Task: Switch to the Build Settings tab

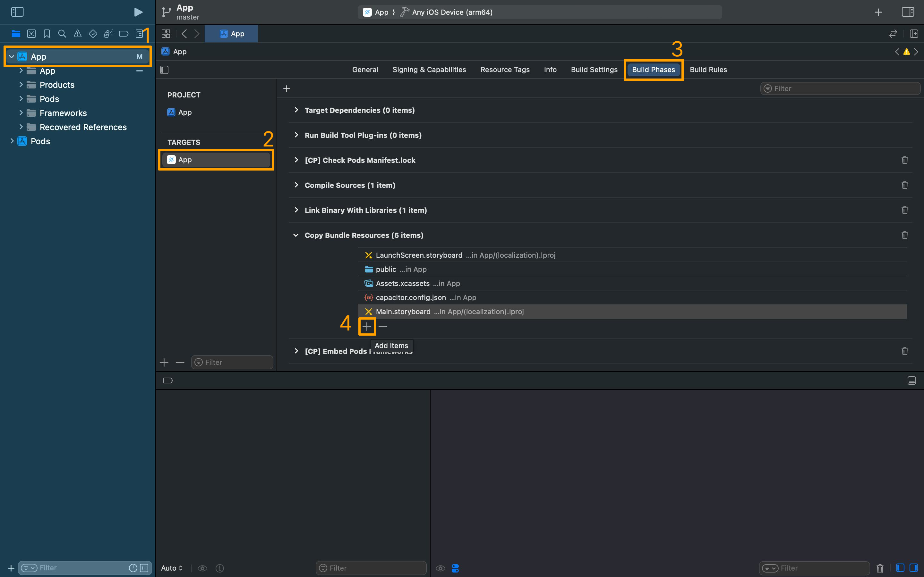Action: (594, 70)
